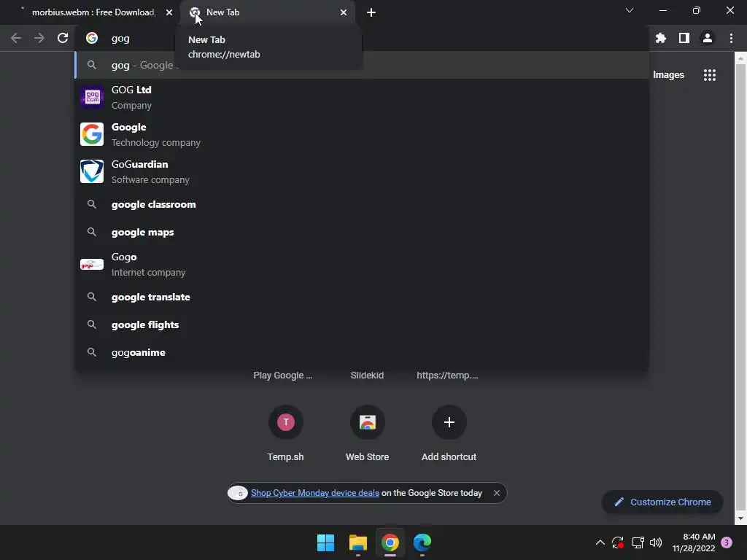Image resolution: width=747 pixels, height=560 pixels.
Task: Go forward with the forward arrow
Action: tap(39, 38)
